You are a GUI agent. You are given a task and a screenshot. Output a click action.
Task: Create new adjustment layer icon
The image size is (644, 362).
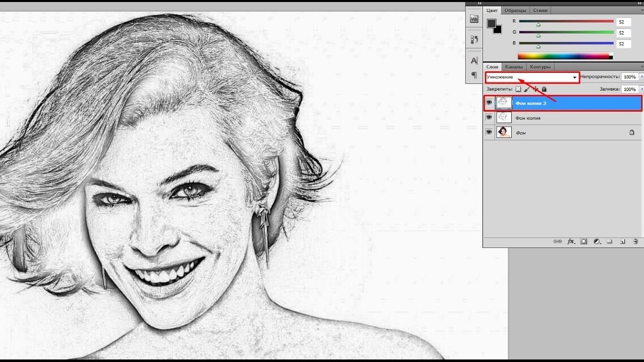coord(597,241)
